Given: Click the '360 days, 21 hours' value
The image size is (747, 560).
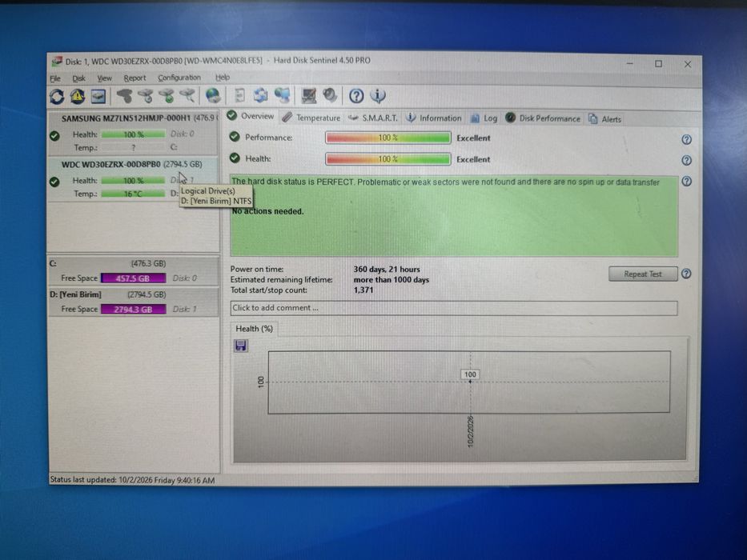Looking at the screenshot, I should tap(387, 270).
